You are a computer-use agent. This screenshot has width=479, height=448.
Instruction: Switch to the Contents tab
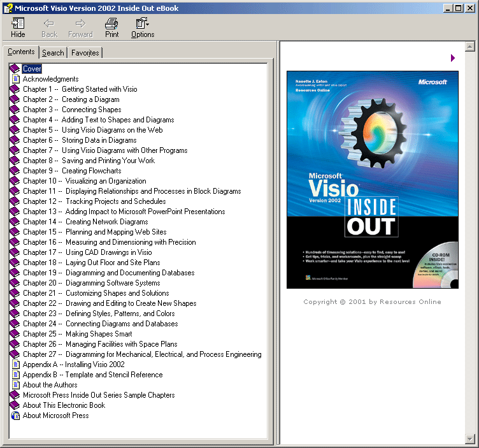pyautogui.click(x=21, y=52)
